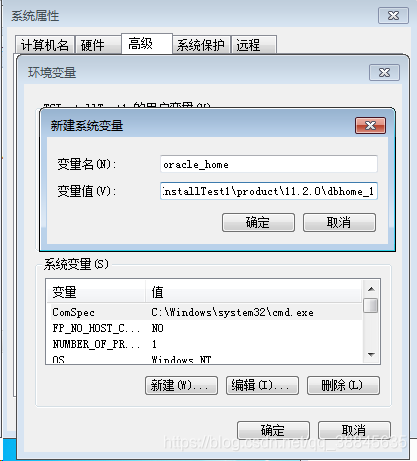This screenshot has height=461, width=417.
Task: Click the system variables list scroll up arrow
Action: [x=371, y=289]
